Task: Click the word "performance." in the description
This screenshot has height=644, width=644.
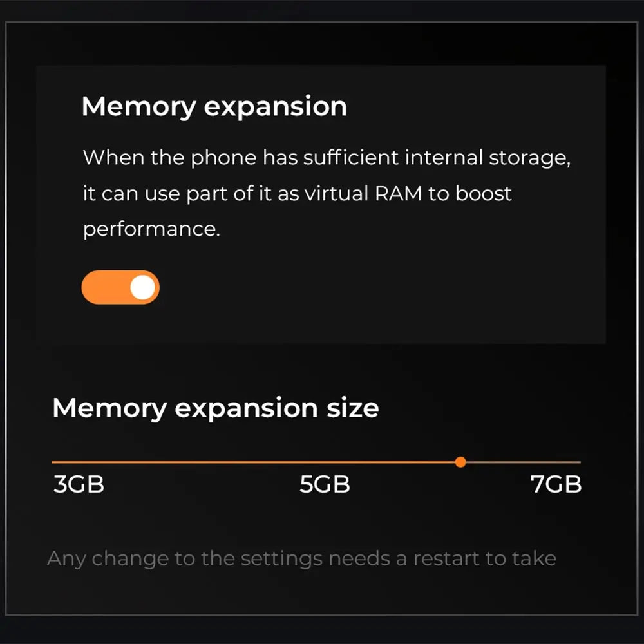Action: tap(151, 229)
